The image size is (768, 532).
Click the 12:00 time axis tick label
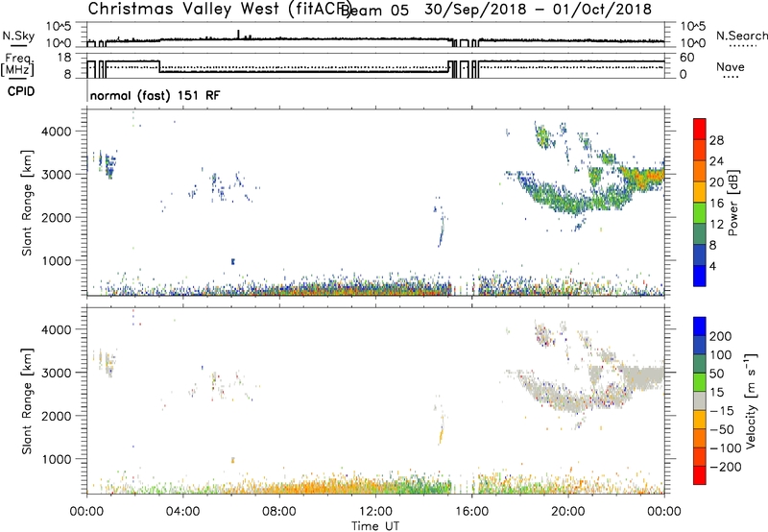click(x=375, y=512)
